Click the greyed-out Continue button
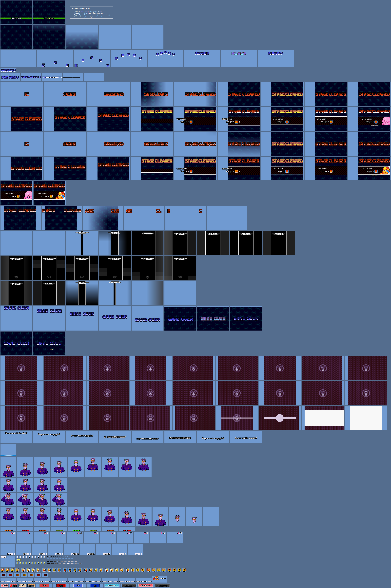 (x=129, y=586)
